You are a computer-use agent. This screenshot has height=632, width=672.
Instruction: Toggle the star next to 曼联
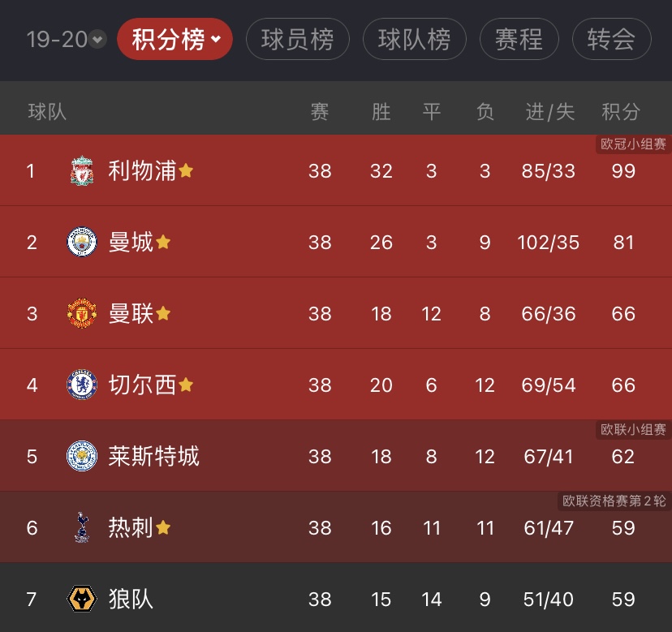tap(163, 313)
